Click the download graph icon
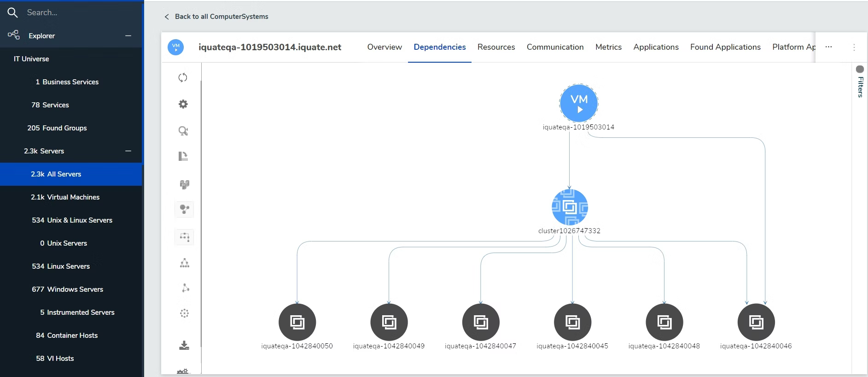 pos(184,346)
